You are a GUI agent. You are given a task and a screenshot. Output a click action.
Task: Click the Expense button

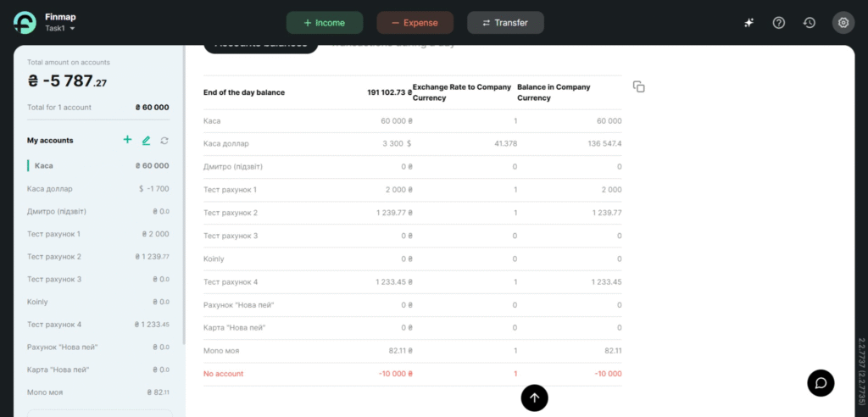pos(415,23)
